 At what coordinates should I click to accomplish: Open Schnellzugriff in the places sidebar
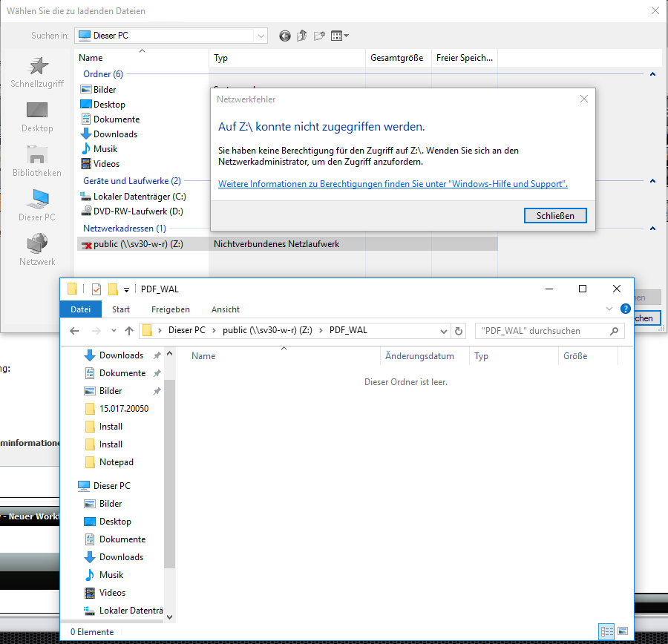[37, 73]
